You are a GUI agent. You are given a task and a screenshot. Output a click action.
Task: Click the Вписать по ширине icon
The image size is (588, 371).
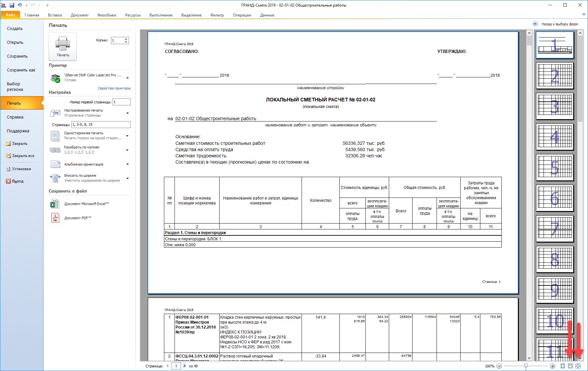click(x=55, y=178)
